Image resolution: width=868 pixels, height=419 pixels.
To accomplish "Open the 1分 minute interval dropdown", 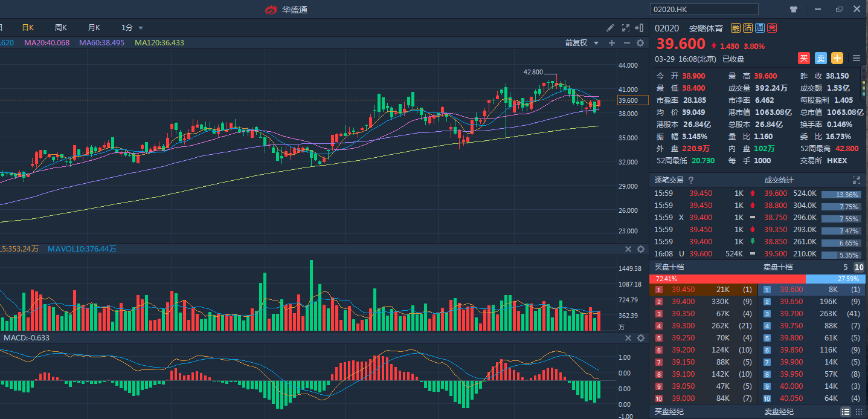I will [x=132, y=28].
